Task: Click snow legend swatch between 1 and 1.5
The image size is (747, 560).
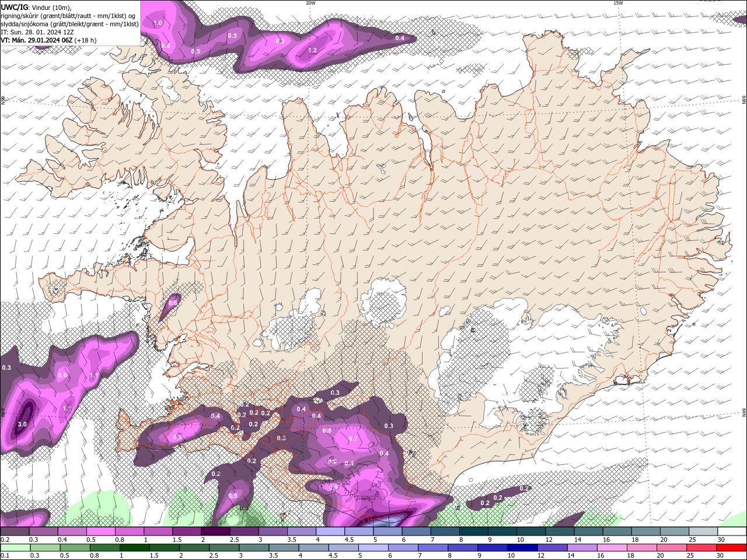Action: 158,531
